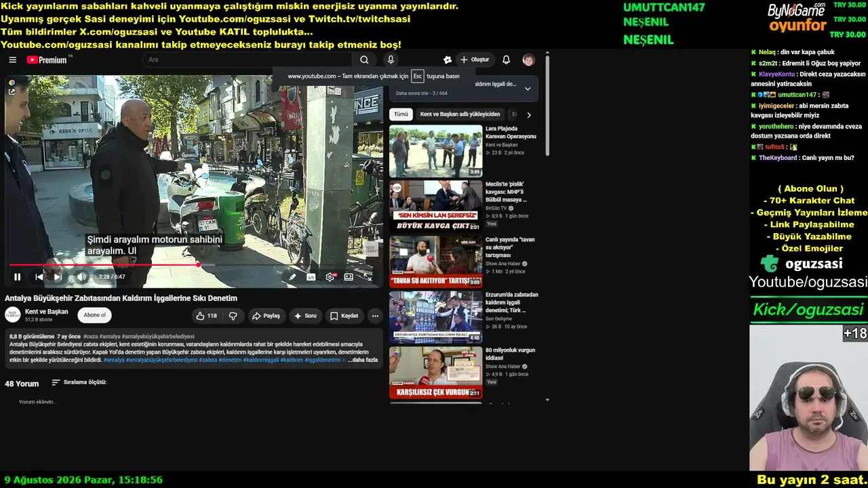Open player settings gear
The height and width of the screenshot is (488, 868).
click(330, 277)
